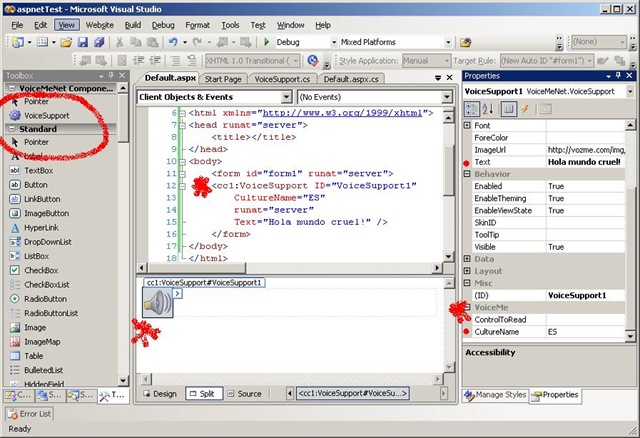Edit the Text property value field
Screen dimensions: 640x438
click(585, 162)
